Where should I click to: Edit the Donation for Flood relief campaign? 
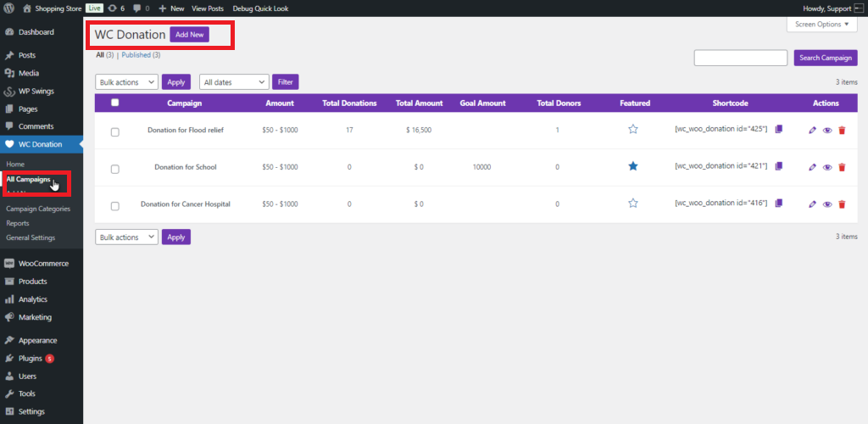[x=813, y=130]
